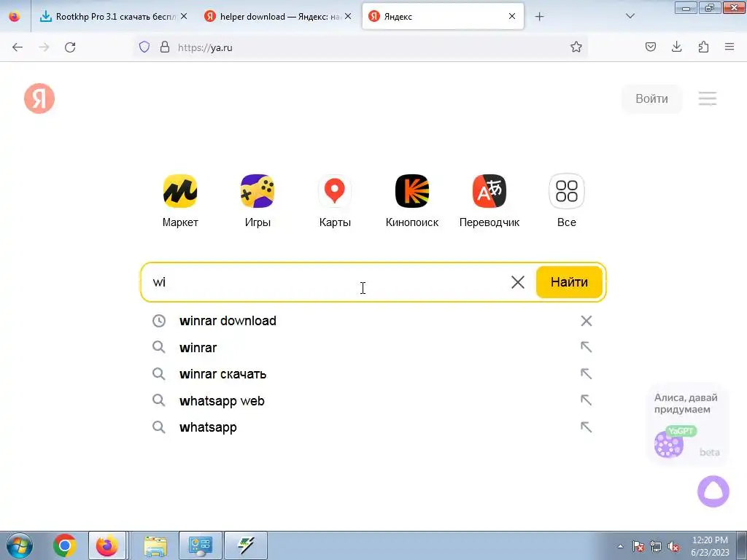The height and width of the screenshot is (560, 747).
Task: Go forward in browser history
Action: [44, 47]
